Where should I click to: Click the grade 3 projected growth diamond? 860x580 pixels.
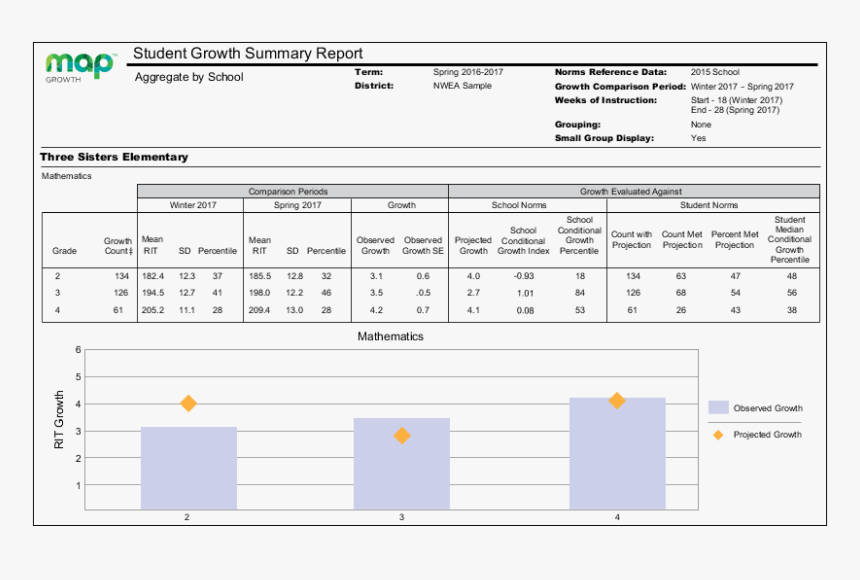coord(402,435)
